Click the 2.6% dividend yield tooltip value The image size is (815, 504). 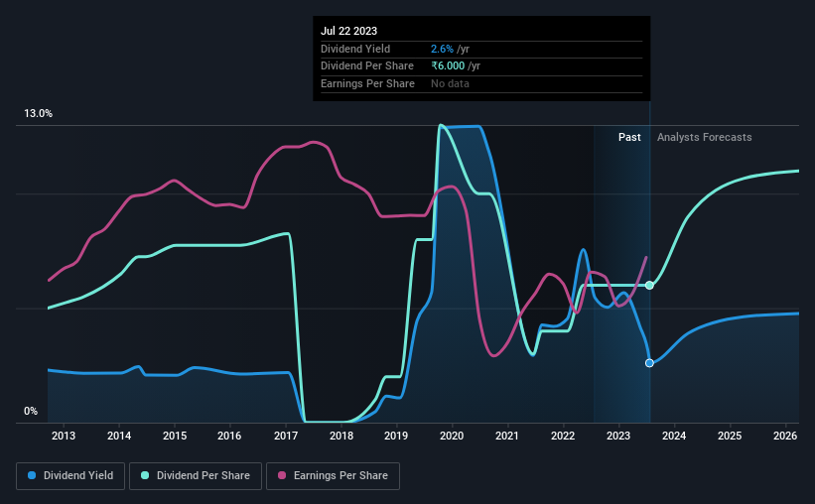[x=442, y=49]
